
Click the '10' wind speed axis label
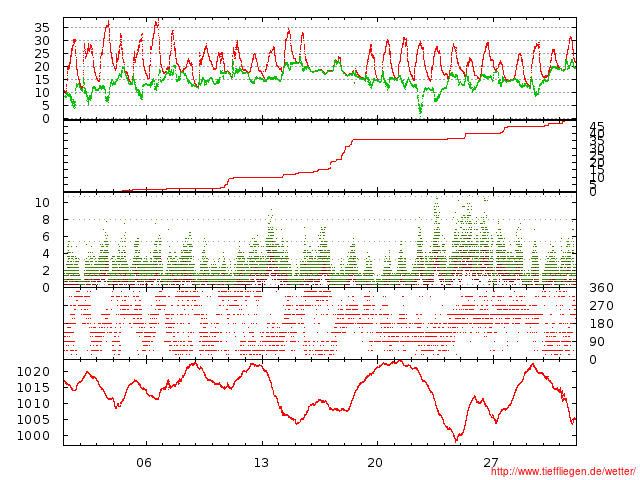[42, 202]
